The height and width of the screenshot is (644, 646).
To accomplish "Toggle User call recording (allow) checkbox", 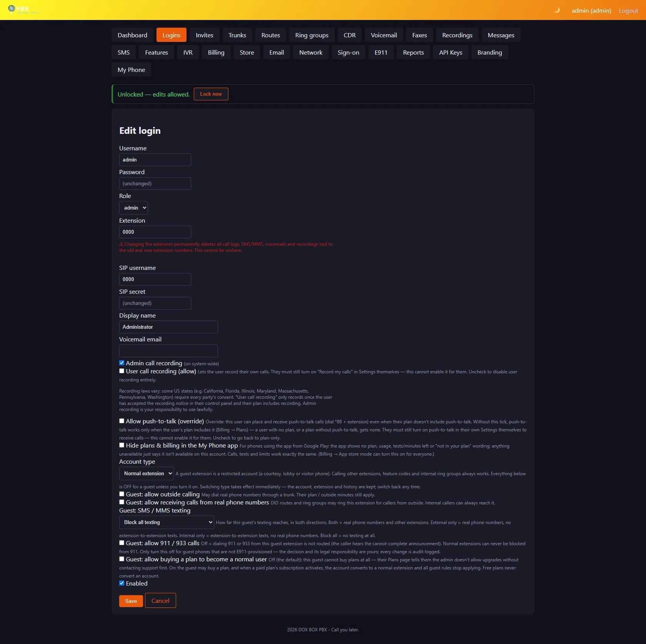I will point(122,371).
